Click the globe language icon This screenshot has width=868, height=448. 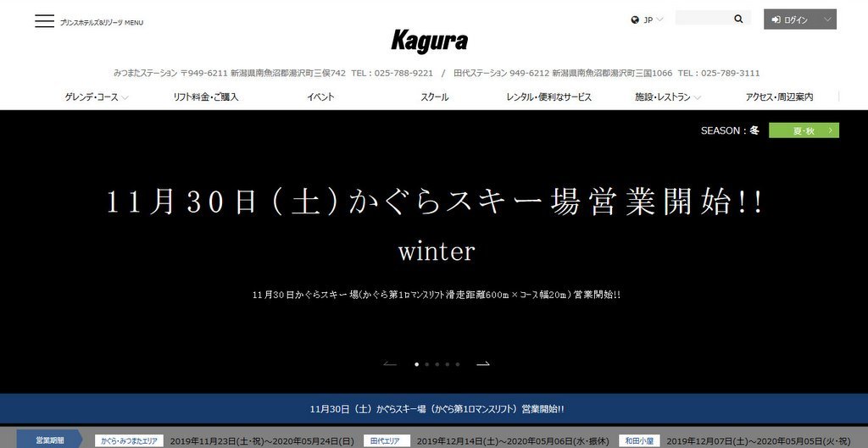pos(635,20)
